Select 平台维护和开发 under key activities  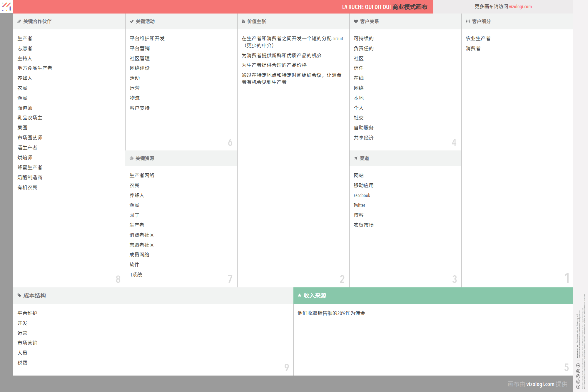pyautogui.click(x=147, y=38)
